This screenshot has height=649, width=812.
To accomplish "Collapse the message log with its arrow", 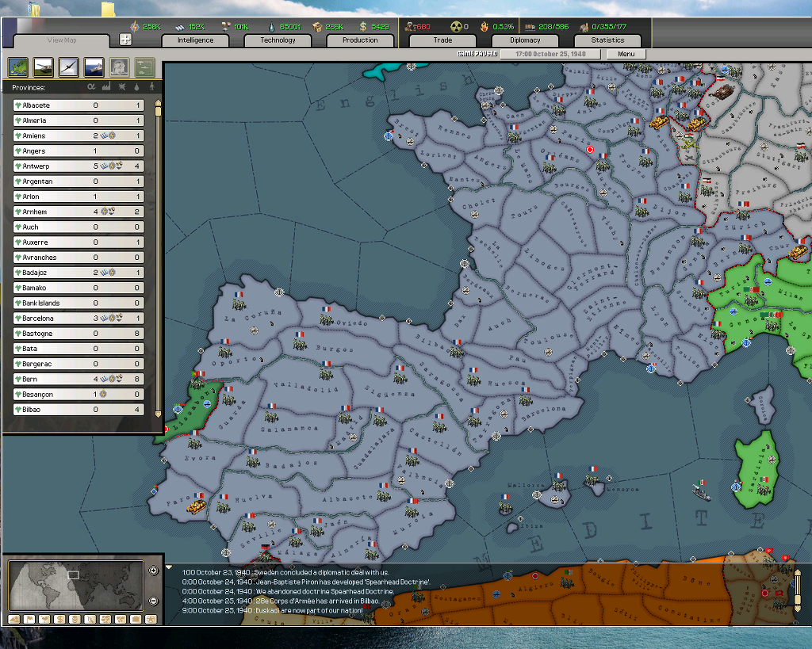I will point(169,567).
